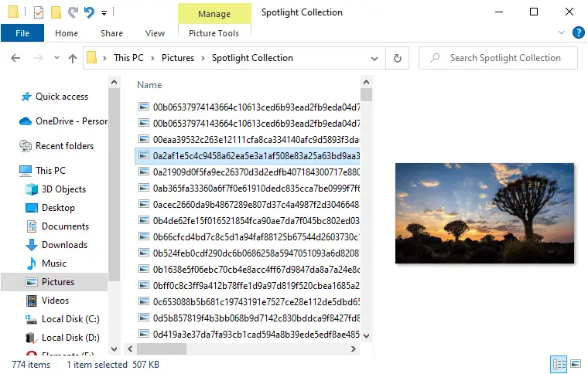Screen dimensions: 588x374
Task: Refresh the Spotlight Collection folder
Action: [x=398, y=58]
